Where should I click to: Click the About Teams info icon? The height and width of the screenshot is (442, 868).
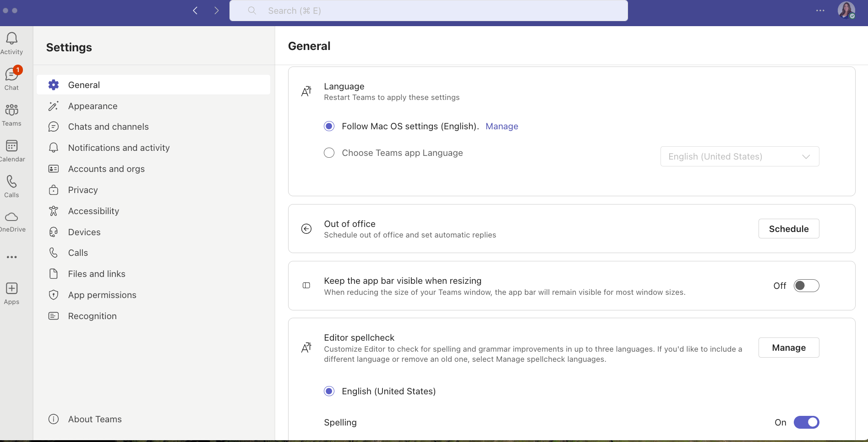(54, 419)
